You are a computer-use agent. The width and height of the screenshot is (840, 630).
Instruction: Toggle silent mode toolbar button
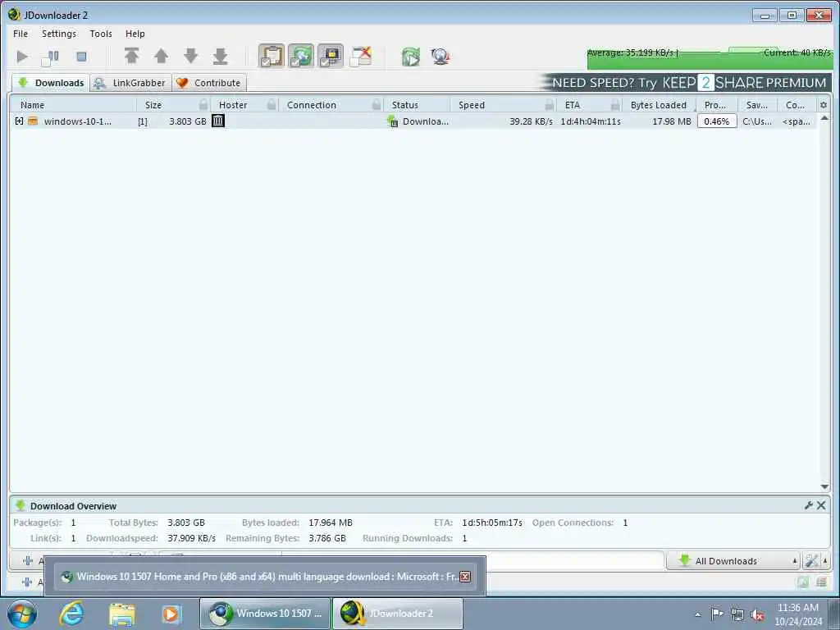361,57
